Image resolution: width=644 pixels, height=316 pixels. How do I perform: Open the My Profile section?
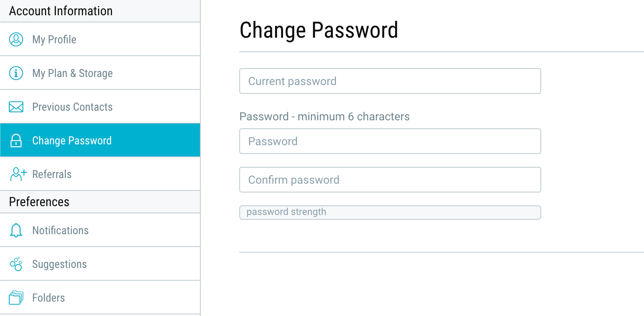(100, 39)
